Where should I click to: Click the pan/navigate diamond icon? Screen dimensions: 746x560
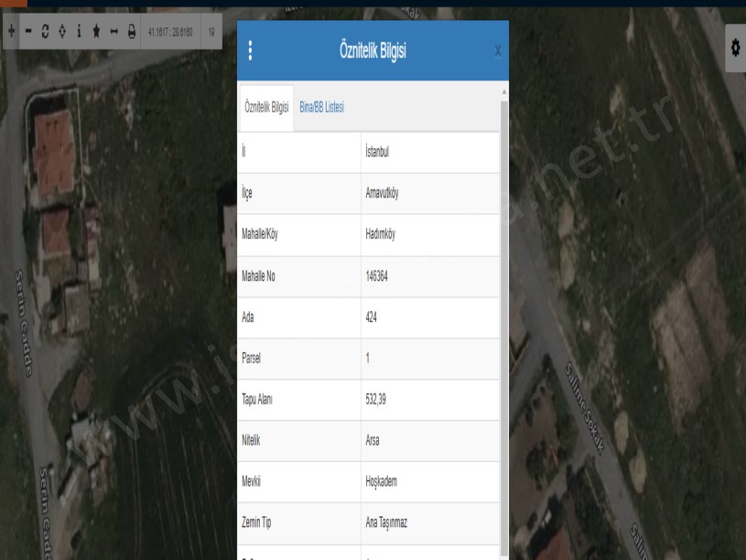[61, 31]
